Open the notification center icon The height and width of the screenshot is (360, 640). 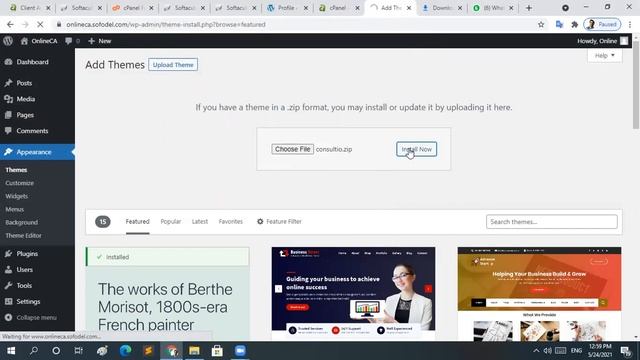coord(625,351)
